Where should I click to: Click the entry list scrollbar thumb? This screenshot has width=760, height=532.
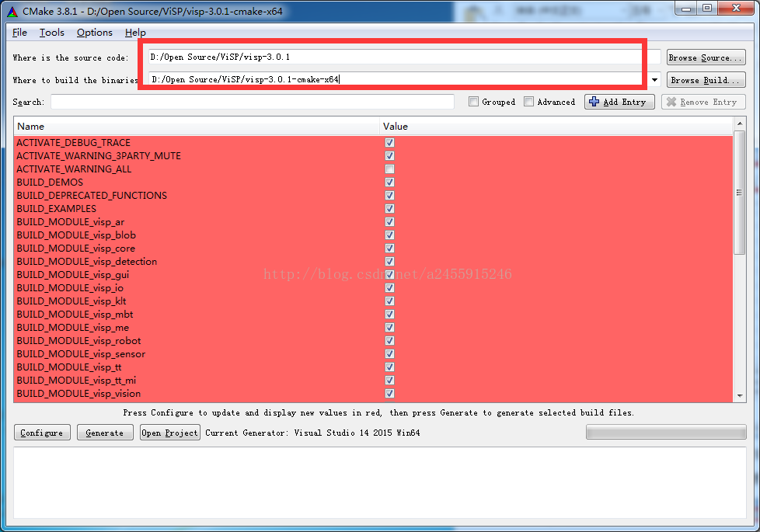point(740,193)
